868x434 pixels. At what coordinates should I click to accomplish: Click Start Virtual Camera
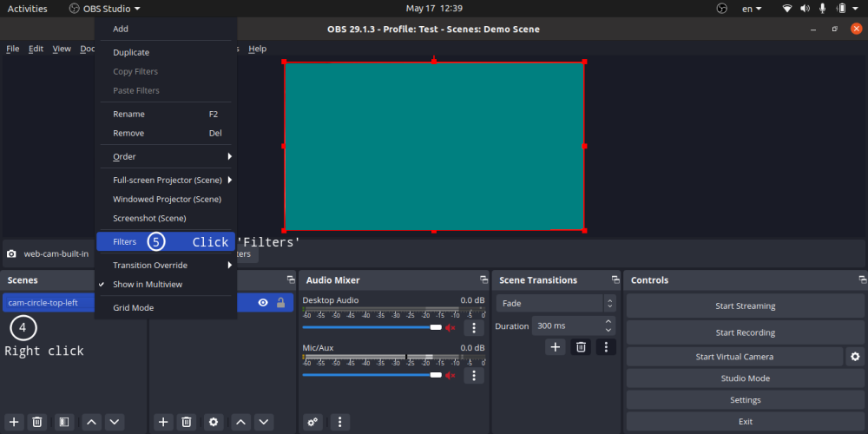pyautogui.click(x=734, y=357)
